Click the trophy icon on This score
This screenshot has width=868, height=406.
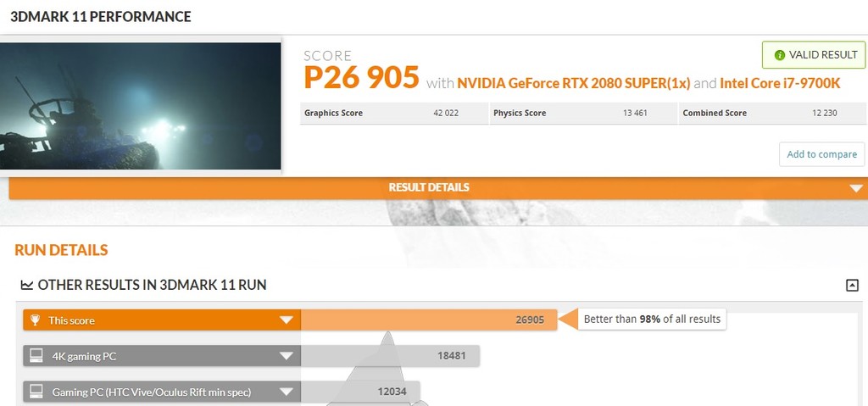[x=35, y=320]
